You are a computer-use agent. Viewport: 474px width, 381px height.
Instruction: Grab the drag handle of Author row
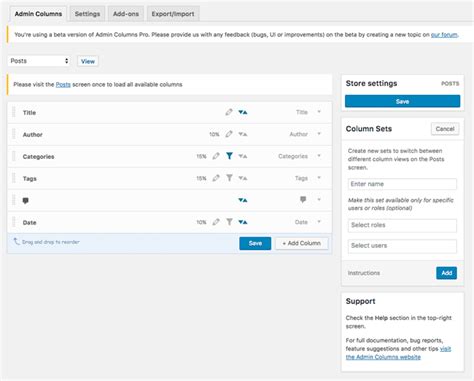tap(14, 134)
